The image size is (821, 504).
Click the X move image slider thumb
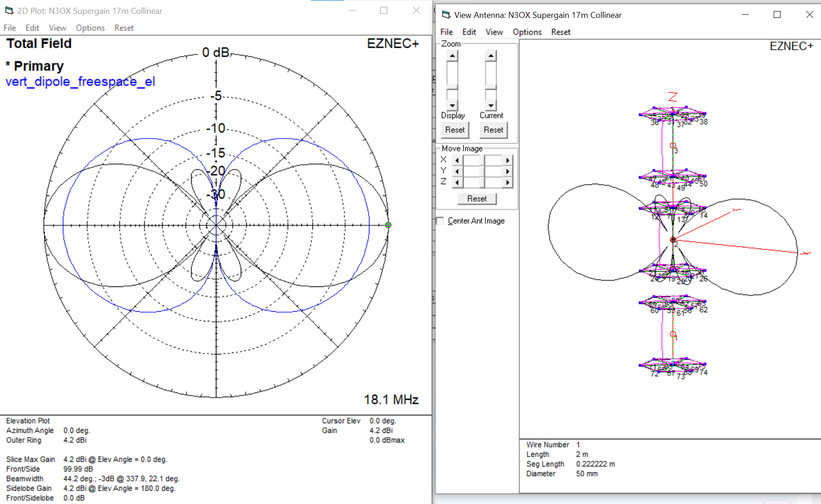pyautogui.click(x=482, y=160)
